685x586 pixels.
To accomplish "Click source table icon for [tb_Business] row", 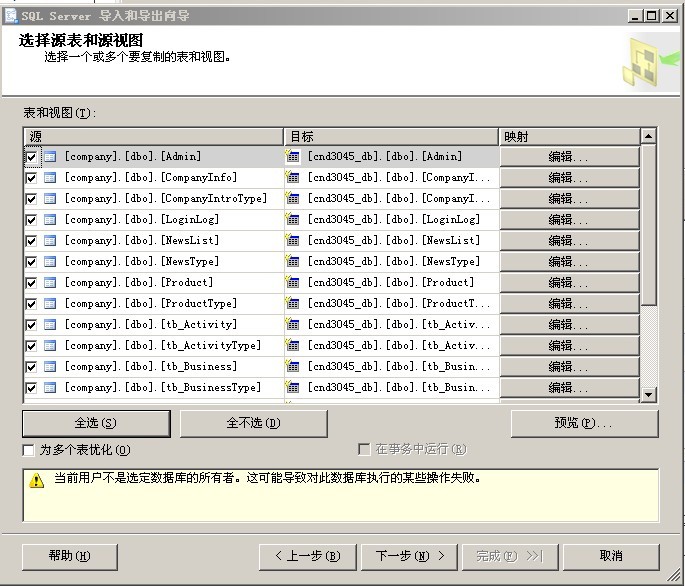I will (50, 366).
